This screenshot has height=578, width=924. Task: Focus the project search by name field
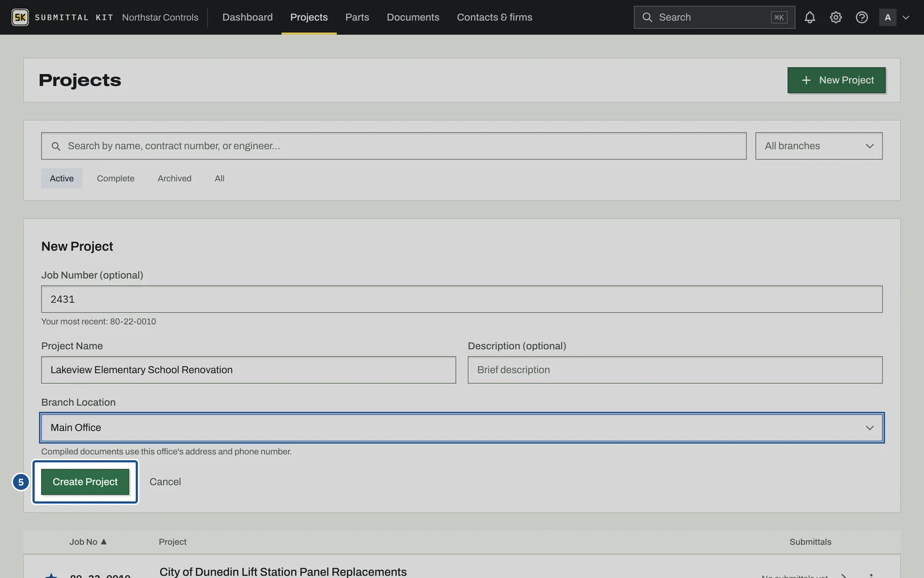click(x=393, y=146)
